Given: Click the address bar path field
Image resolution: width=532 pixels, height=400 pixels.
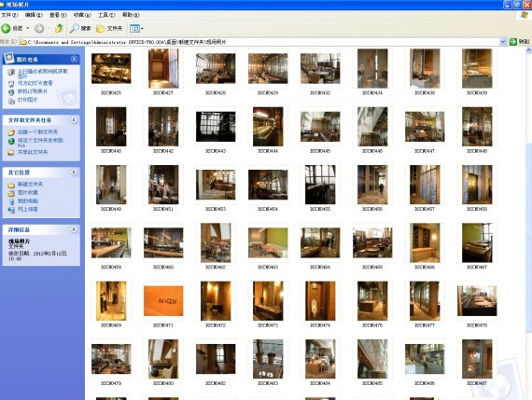Looking at the screenshot, I should [259, 42].
